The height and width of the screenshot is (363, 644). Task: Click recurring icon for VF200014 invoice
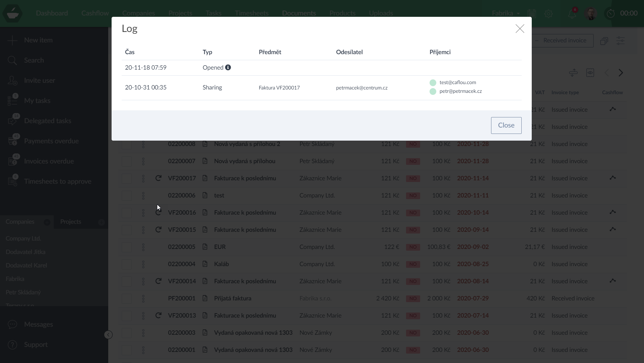(158, 281)
